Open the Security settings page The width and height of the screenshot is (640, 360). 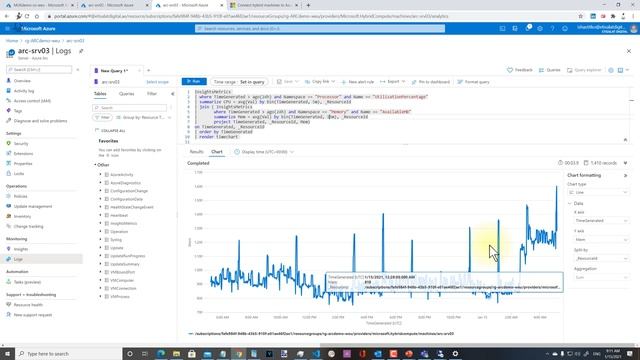(21, 144)
